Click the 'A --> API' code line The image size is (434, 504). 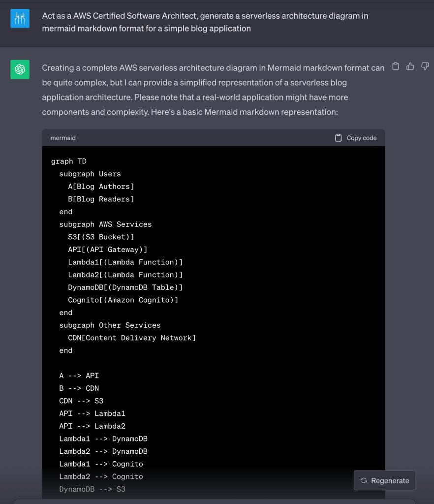(79, 376)
